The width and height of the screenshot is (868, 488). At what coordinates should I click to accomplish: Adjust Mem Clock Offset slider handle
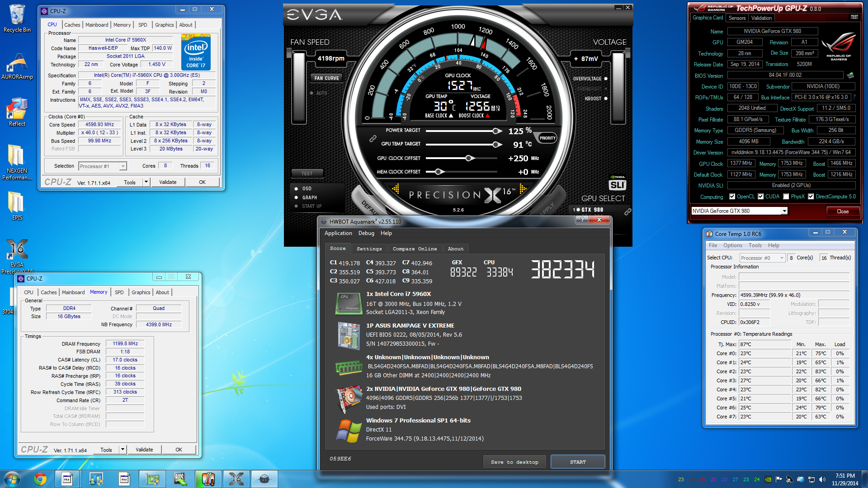[439, 172]
